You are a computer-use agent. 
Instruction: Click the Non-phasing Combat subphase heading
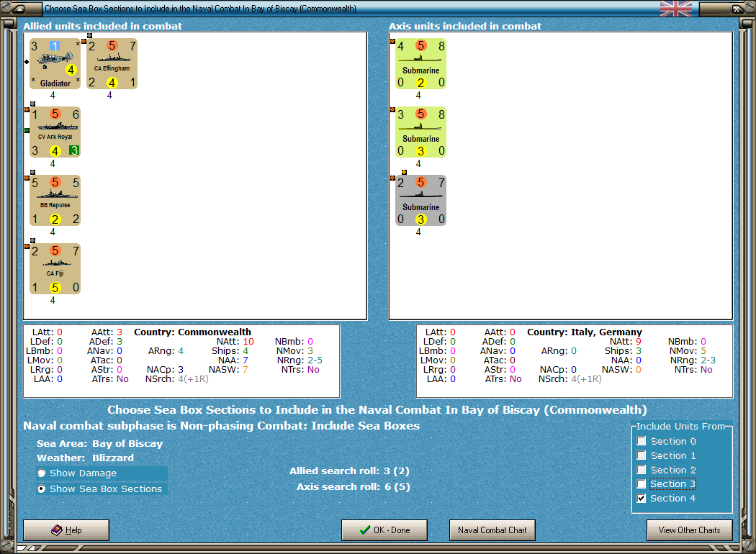[x=221, y=425]
